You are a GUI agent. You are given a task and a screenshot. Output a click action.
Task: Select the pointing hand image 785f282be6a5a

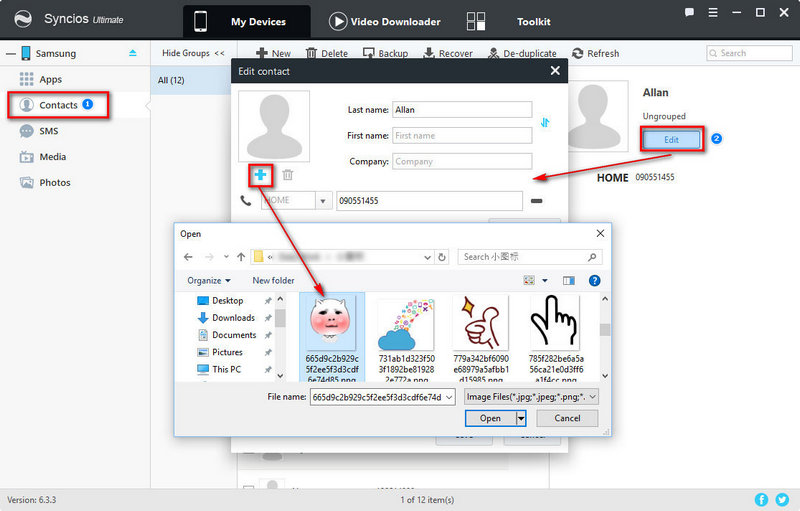(556, 337)
